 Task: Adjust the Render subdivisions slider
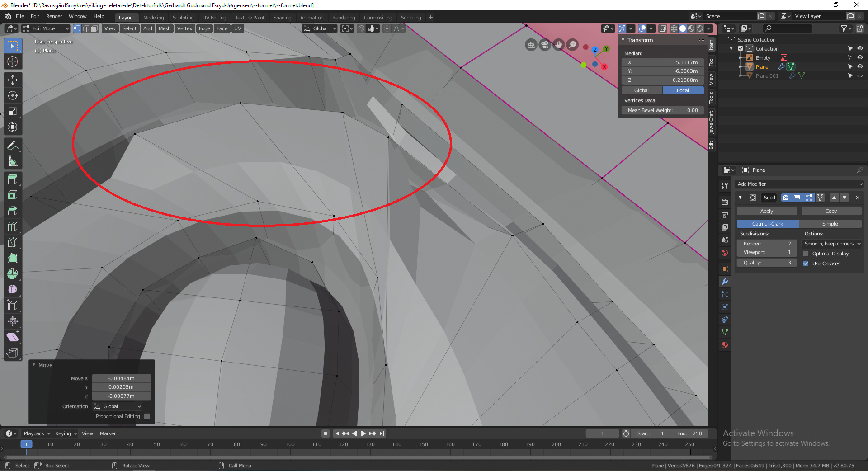pyautogui.click(x=767, y=244)
